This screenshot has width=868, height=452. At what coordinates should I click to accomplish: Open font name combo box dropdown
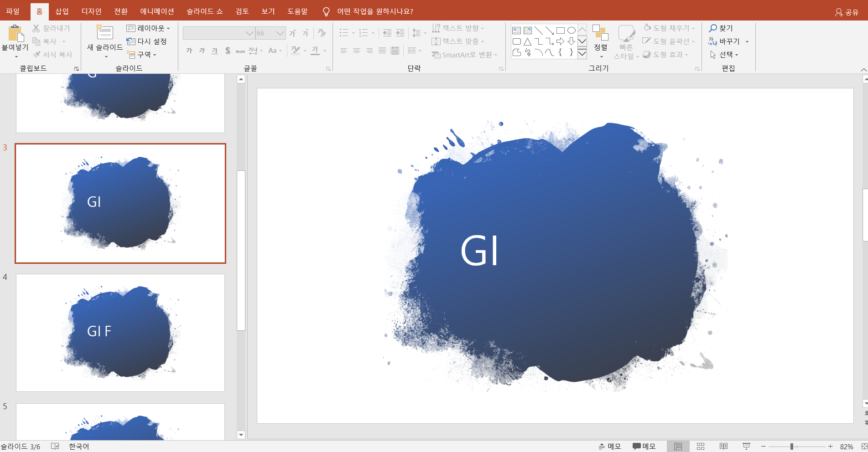click(249, 33)
